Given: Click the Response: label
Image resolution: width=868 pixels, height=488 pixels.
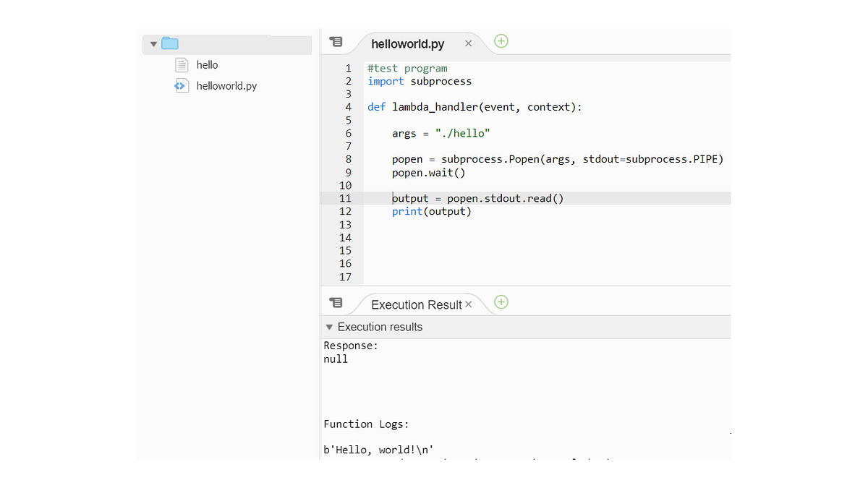Looking at the screenshot, I should pos(351,346).
